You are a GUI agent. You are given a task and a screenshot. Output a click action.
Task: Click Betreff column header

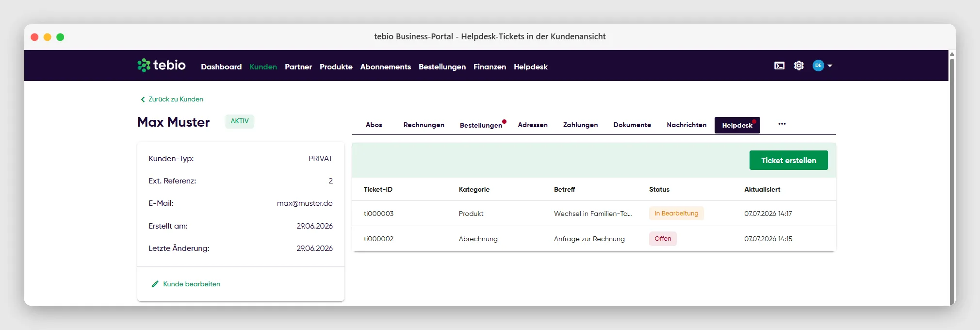pos(564,189)
